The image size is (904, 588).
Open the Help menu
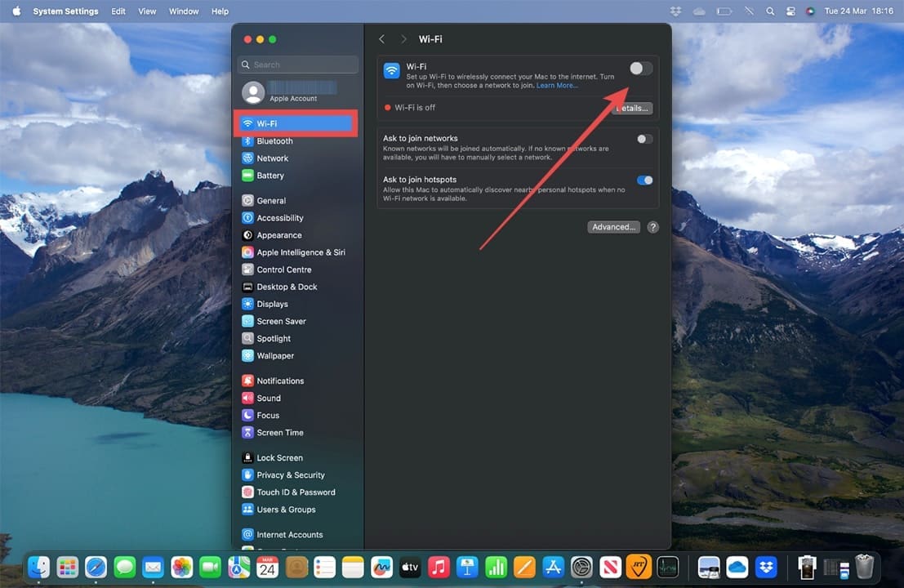coord(220,11)
